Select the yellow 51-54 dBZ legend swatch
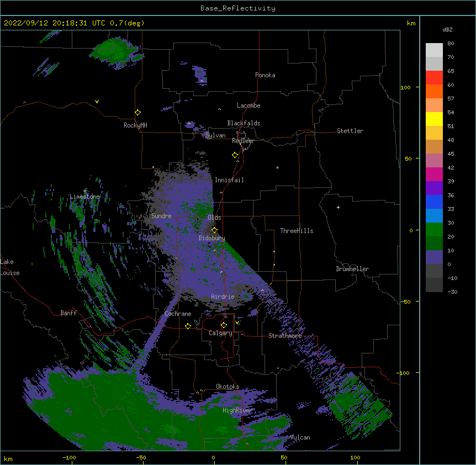The height and width of the screenshot is (465, 476). (x=434, y=119)
